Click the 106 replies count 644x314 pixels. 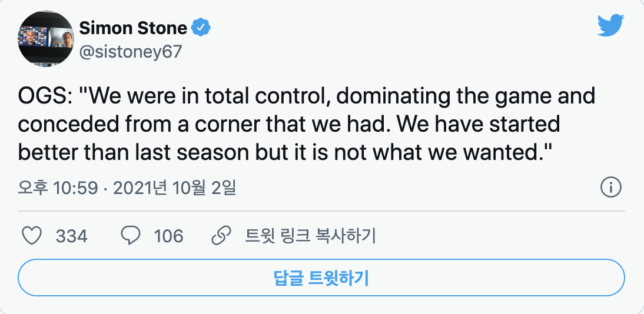click(x=168, y=236)
